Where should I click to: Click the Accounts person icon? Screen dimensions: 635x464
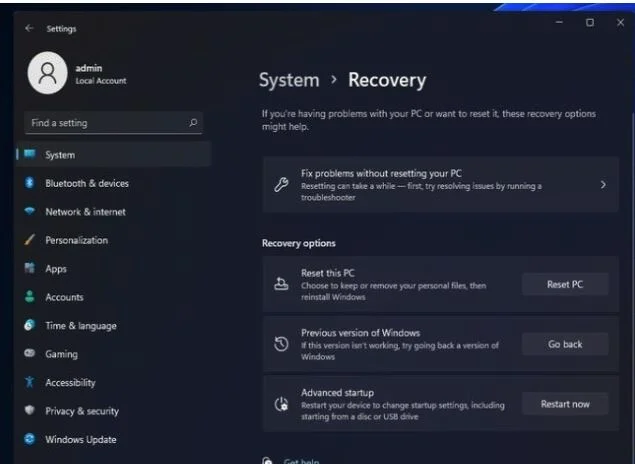(x=30, y=296)
